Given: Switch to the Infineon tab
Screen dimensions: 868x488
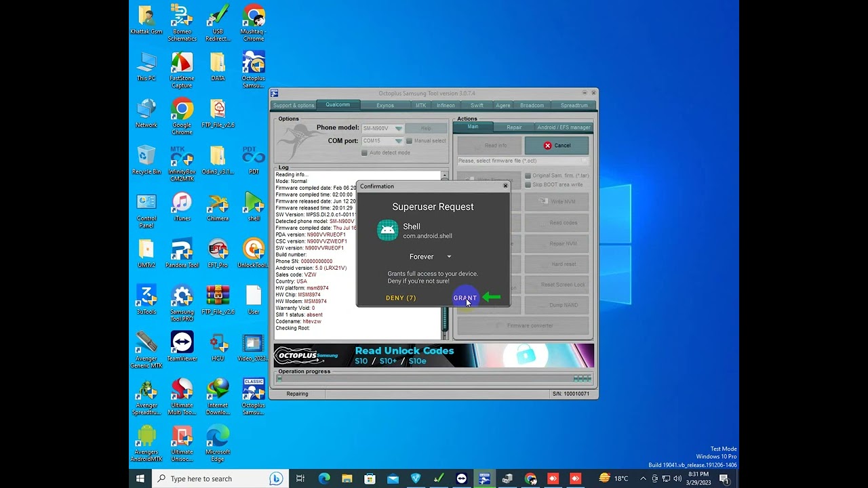Looking at the screenshot, I should point(446,106).
